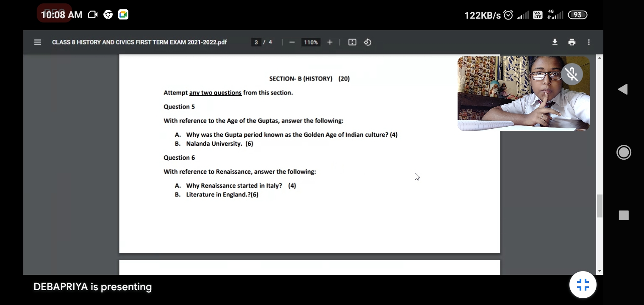
Task: Open the PDF viewer more options menu
Action: coord(589,42)
